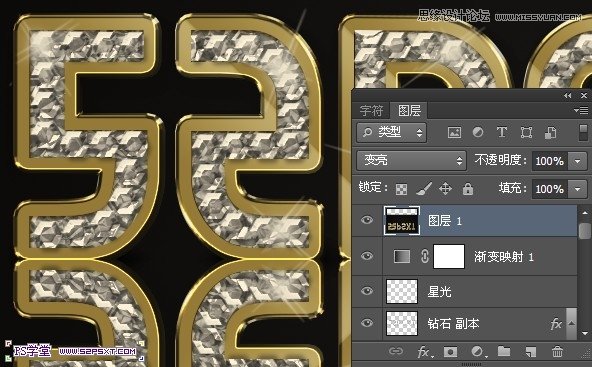592x367 pixels.
Task: Select the 渐变映射 1 mask thumbnail
Action: [449, 256]
